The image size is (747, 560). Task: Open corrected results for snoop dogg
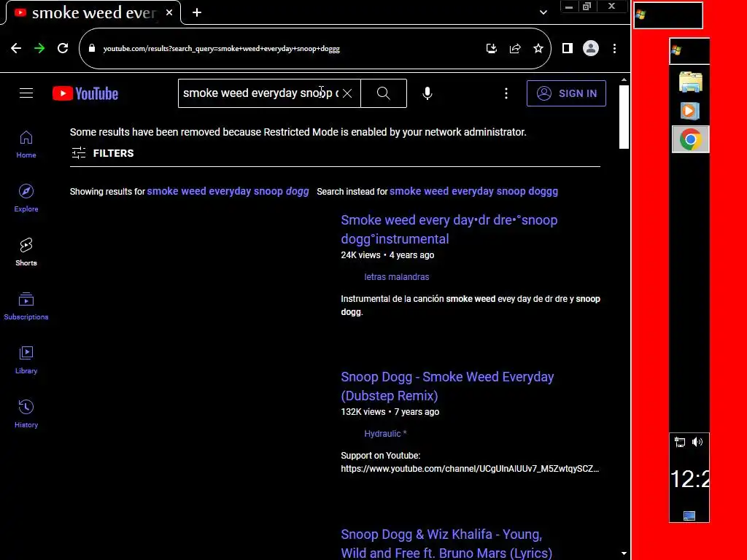tap(228, 192)
